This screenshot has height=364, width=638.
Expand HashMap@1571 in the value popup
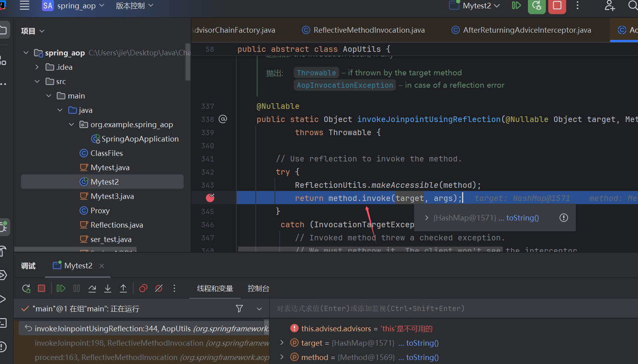(427, 218)
